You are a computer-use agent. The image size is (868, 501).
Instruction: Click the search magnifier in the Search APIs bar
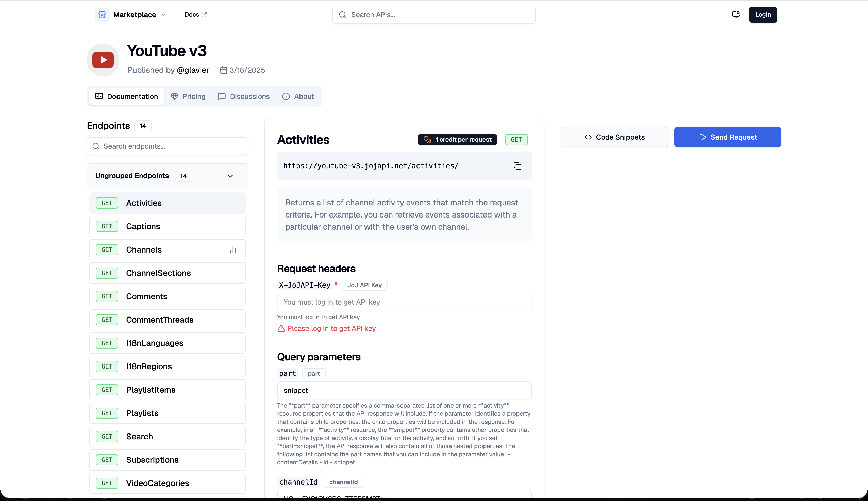tap(342, 15)
